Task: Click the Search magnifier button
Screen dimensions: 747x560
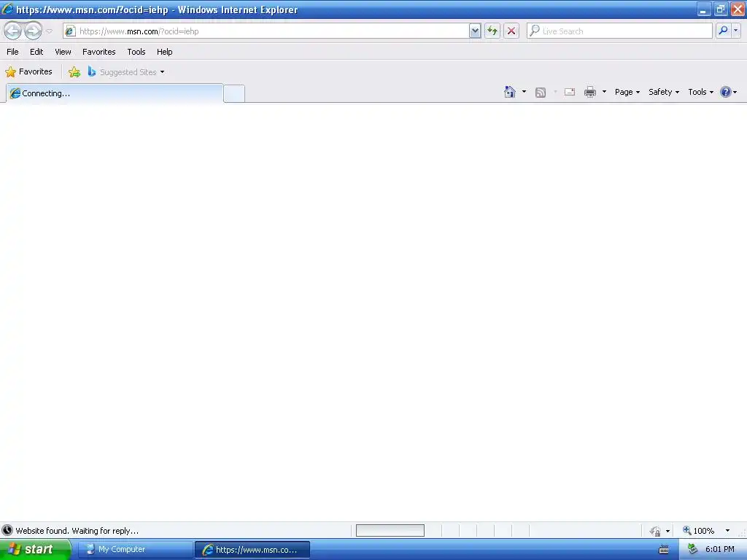Action: pos(723,31)
